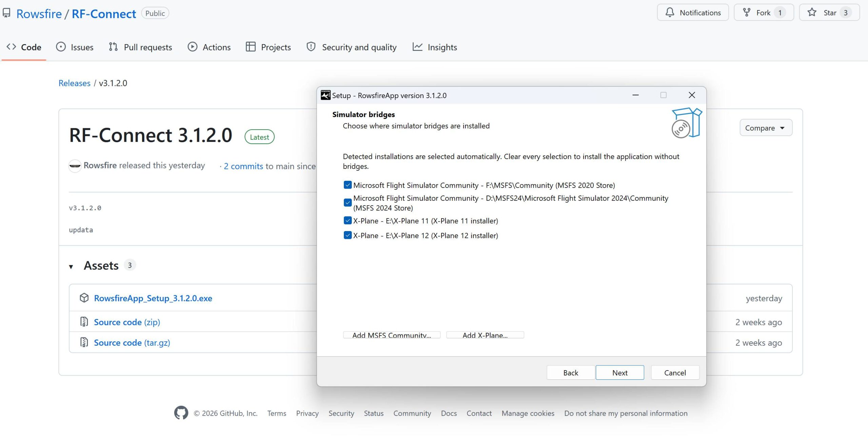Image resolution: width=868 pixels, height=437 pixels.
Task: Uncheck the X-Plane 11 bridge checkbox
Action: tap(348, 221)
